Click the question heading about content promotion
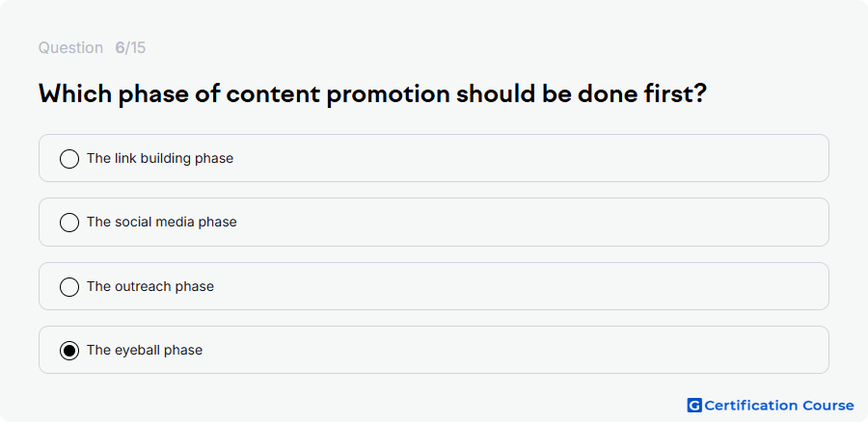 (x=372, y=94)
